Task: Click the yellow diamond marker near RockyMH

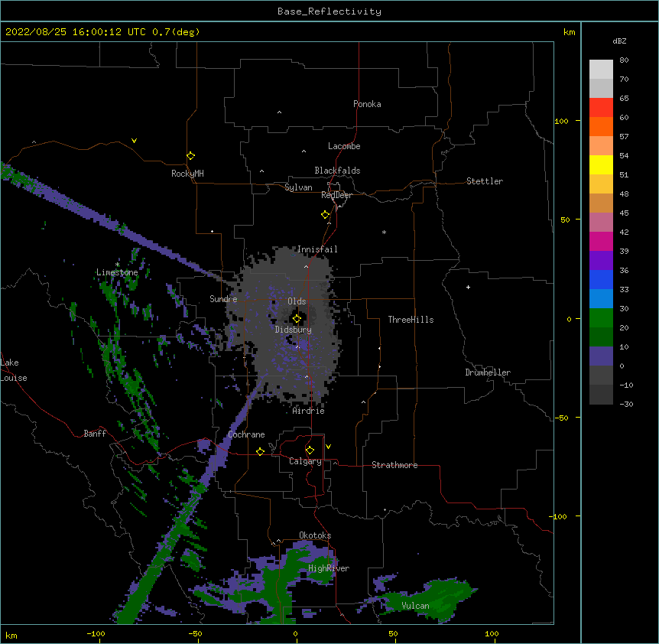Action: [191, 156]
